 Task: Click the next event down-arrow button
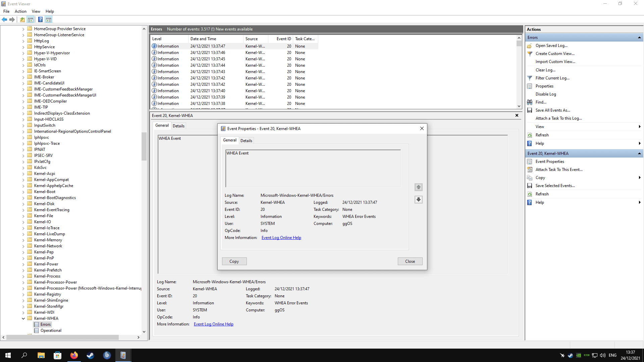418,199
